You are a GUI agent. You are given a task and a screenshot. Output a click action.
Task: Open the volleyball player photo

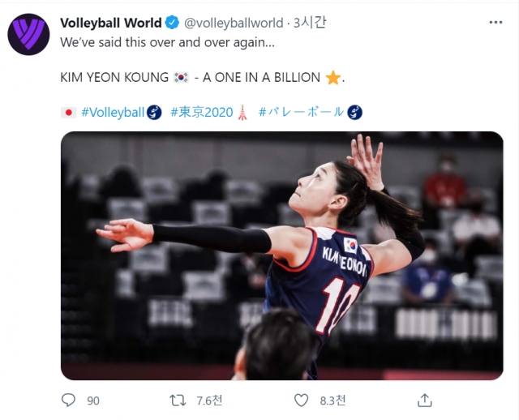point(282,255)
